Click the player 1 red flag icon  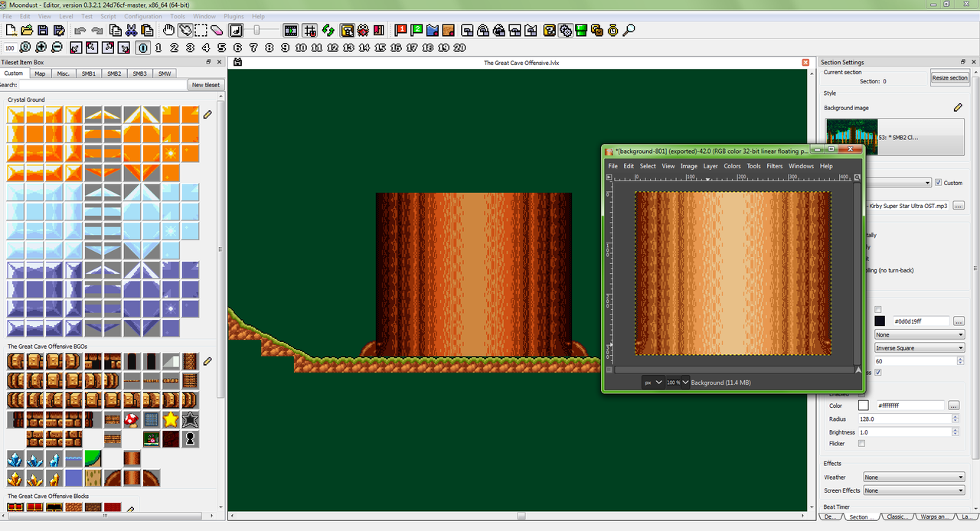point(401,31)
